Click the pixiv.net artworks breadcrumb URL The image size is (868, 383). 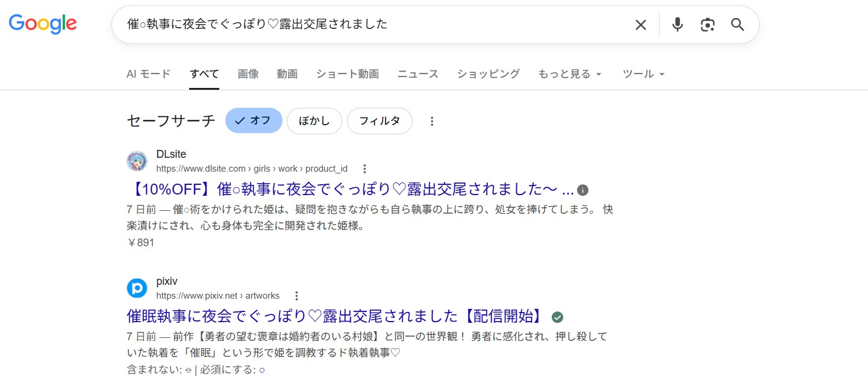pos(218,296)
